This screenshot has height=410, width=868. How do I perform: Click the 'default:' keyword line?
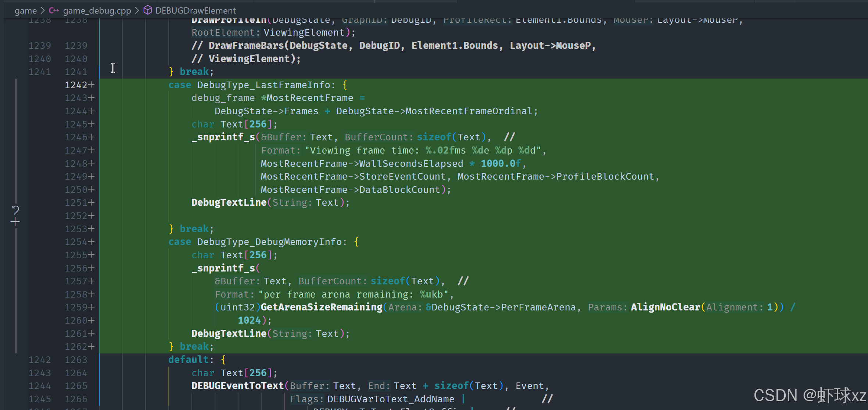pyautogui.click(x=188, y=360)
